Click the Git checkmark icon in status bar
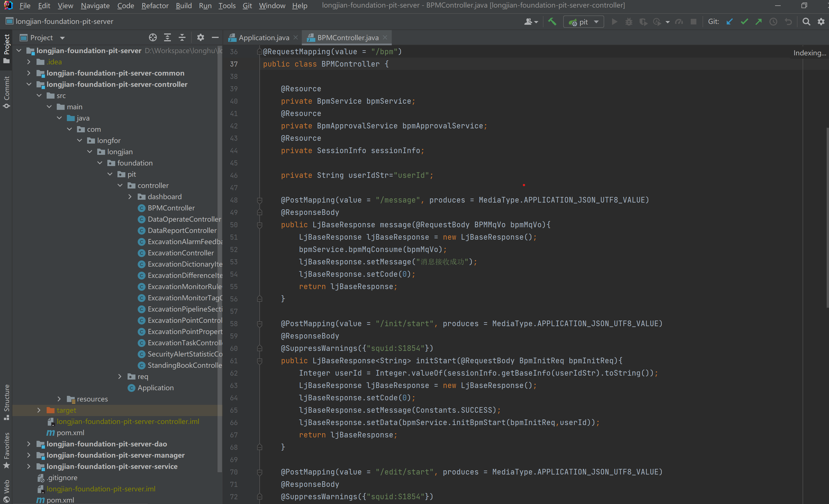The width and height of the screenshot is (829, 504). click(x=745, y=22)
